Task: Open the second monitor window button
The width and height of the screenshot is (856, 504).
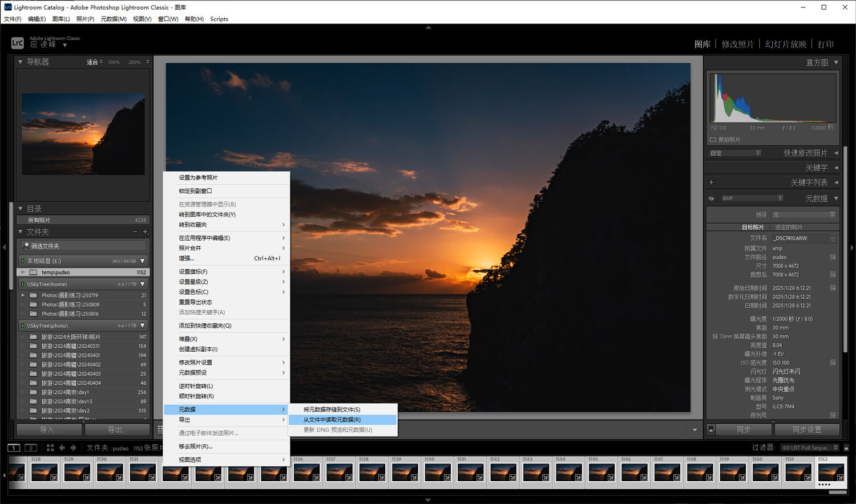Action: [x=31, y=448]
